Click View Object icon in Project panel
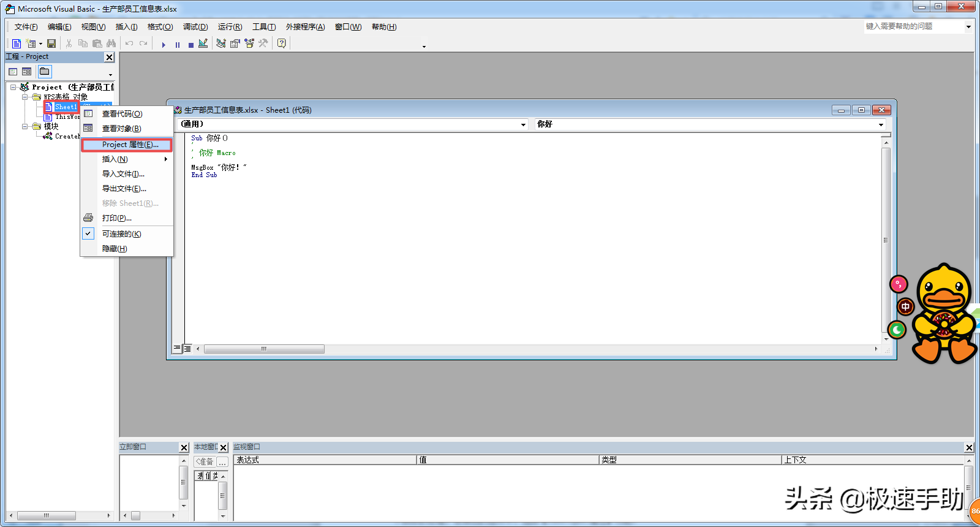 pos(26,72)
